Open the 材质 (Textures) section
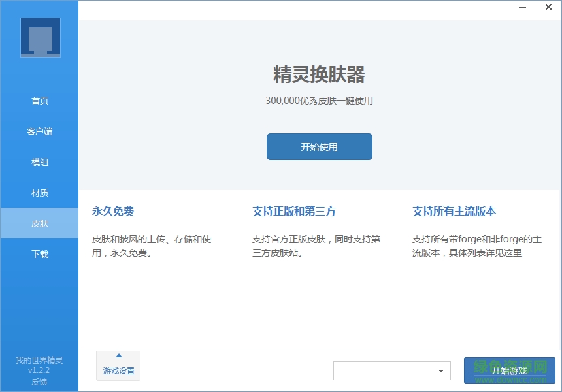This screenshot has width=562, height=392. point(39,193)
